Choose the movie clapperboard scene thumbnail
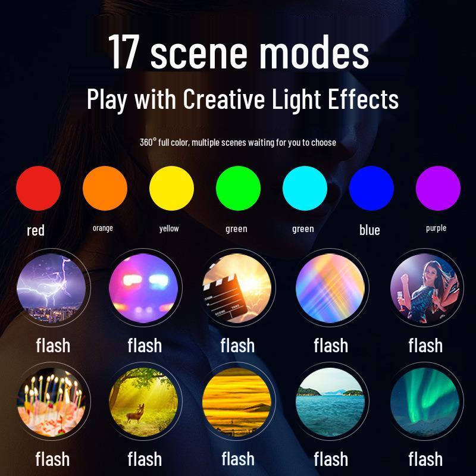476x476 pixels. (237, 288)
